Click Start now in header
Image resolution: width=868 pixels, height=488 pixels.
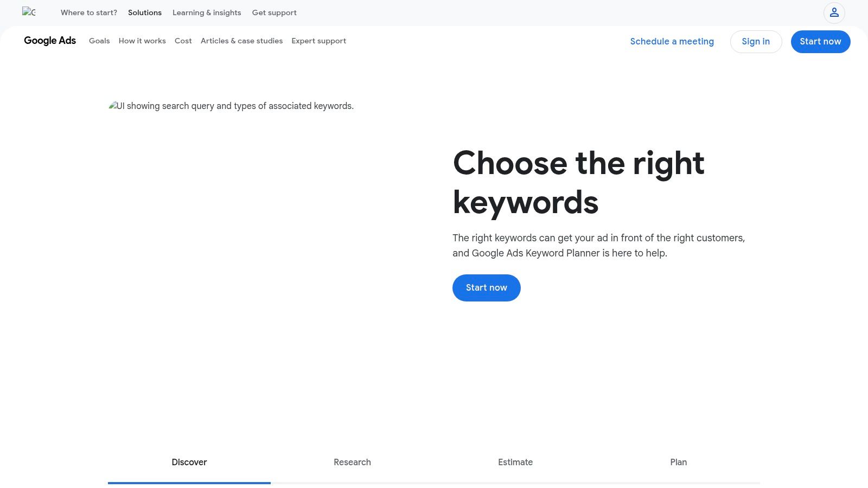pos(820,42)
